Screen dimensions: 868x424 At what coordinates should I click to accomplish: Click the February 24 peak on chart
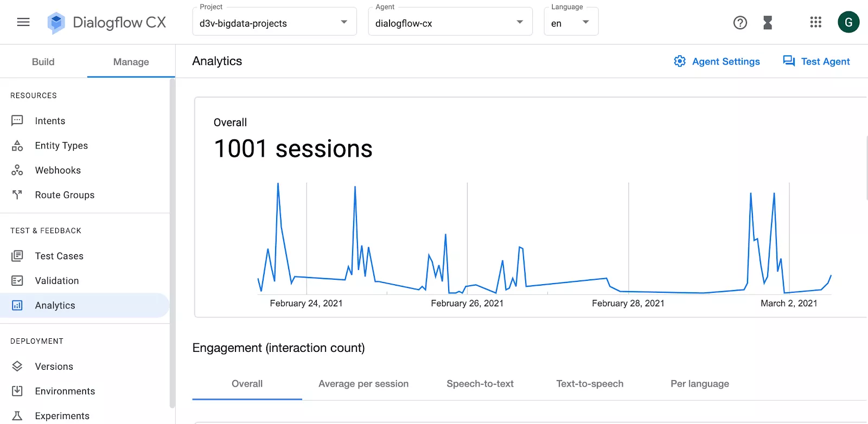pos(278,184)
